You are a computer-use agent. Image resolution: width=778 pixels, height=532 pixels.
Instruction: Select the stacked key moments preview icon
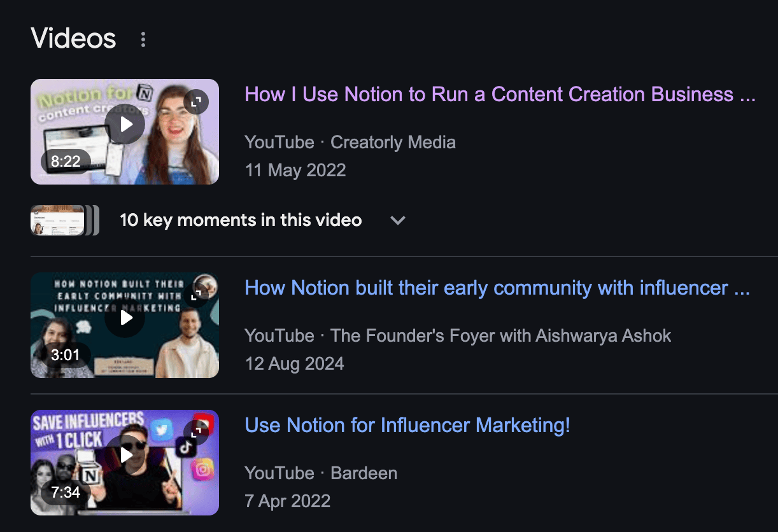pyautogui.click(x=64, y=220)
